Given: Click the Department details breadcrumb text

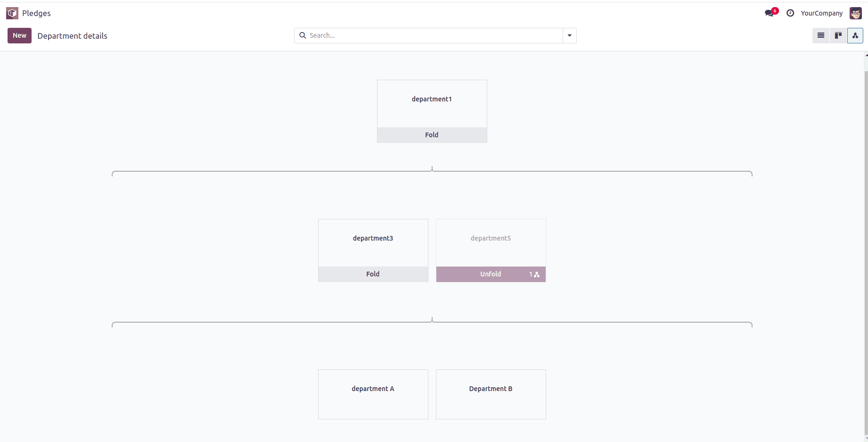Looking at the screenshot, I should [73, 36].
